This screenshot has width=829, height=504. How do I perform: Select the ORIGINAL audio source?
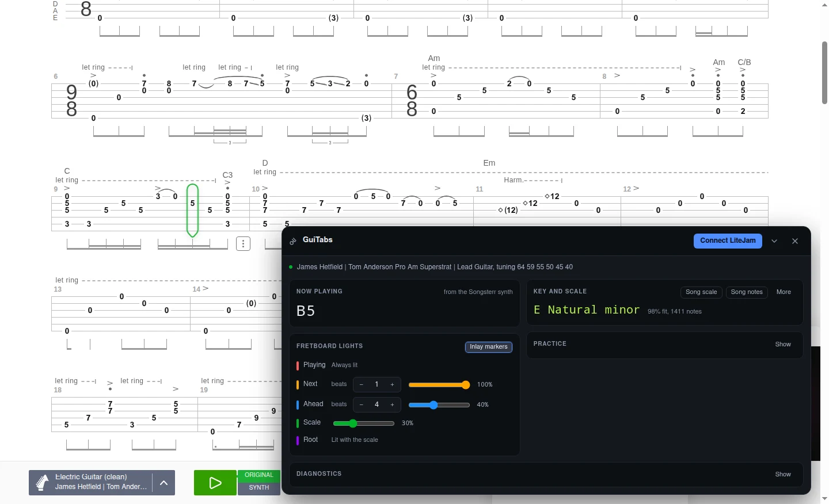tap(258, 475)
